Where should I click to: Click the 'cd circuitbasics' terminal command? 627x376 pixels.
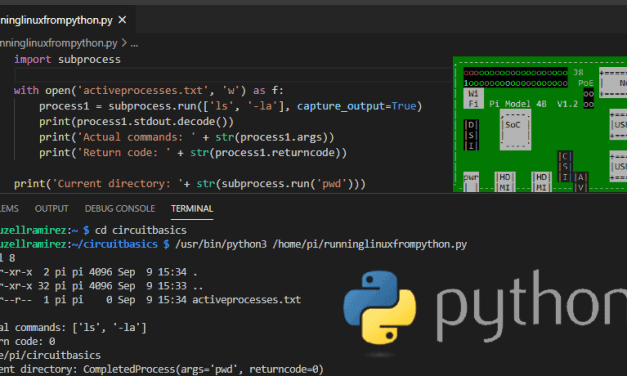141,230
